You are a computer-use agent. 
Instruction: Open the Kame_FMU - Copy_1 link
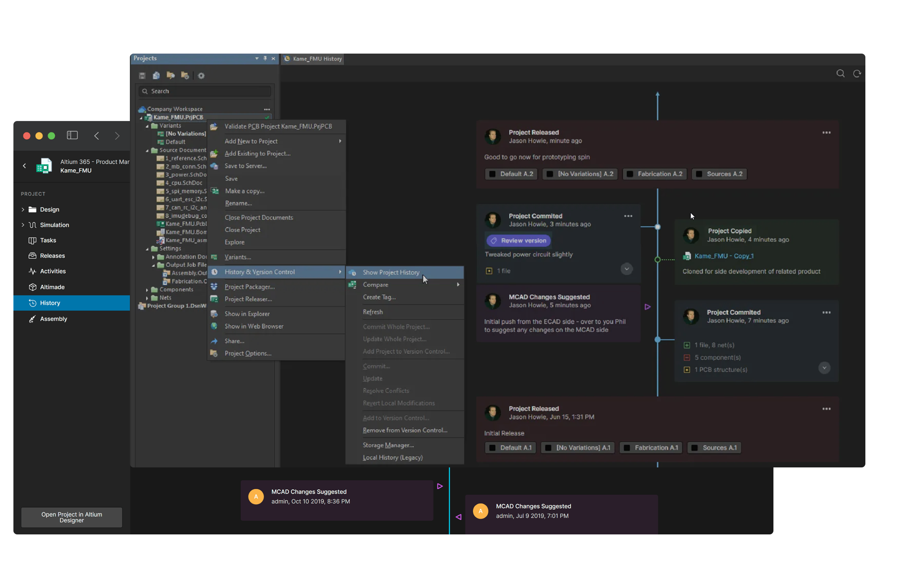click(724, 256)
